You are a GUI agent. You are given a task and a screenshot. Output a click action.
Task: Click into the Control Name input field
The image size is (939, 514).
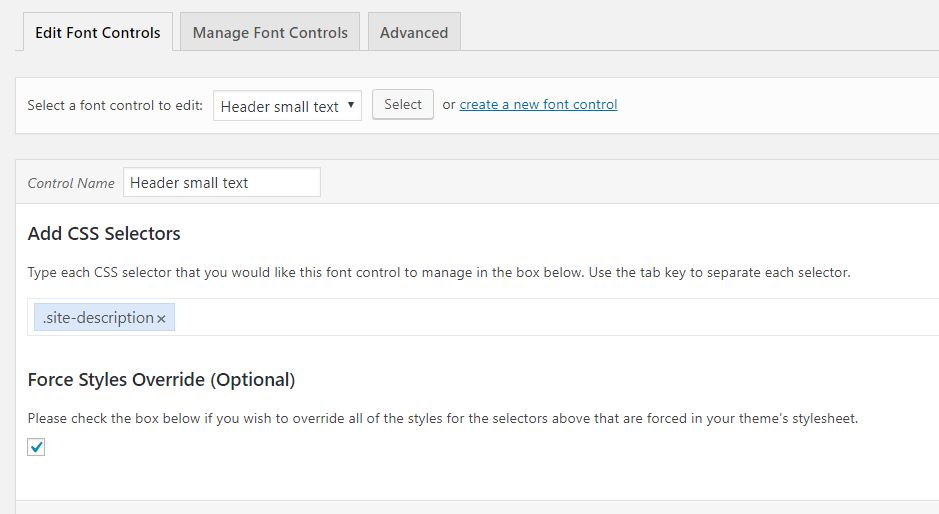pyautogui.click(x=222, y=182)
